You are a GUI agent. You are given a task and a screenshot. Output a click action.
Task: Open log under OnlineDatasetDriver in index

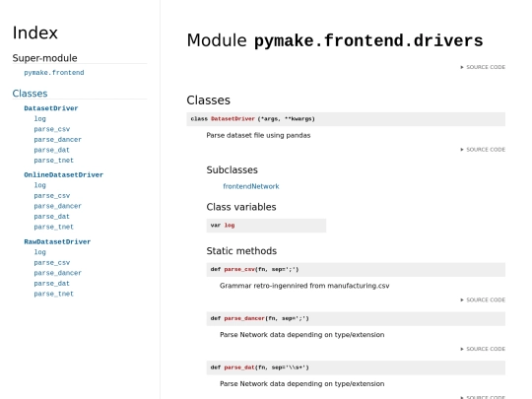(39, 185)
